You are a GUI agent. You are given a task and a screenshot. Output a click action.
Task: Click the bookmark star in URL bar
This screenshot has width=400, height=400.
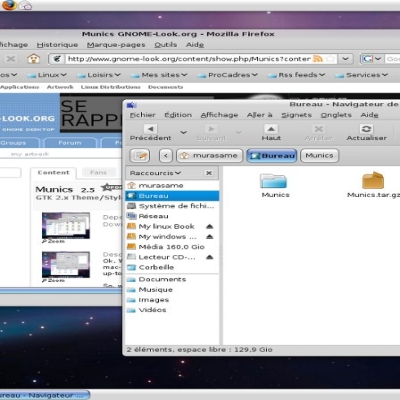tap(330, 59)
